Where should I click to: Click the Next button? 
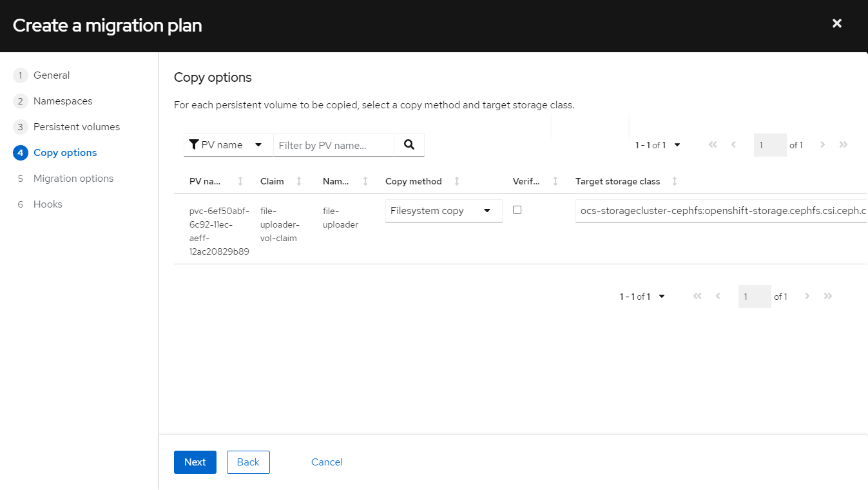pos(195,462)
